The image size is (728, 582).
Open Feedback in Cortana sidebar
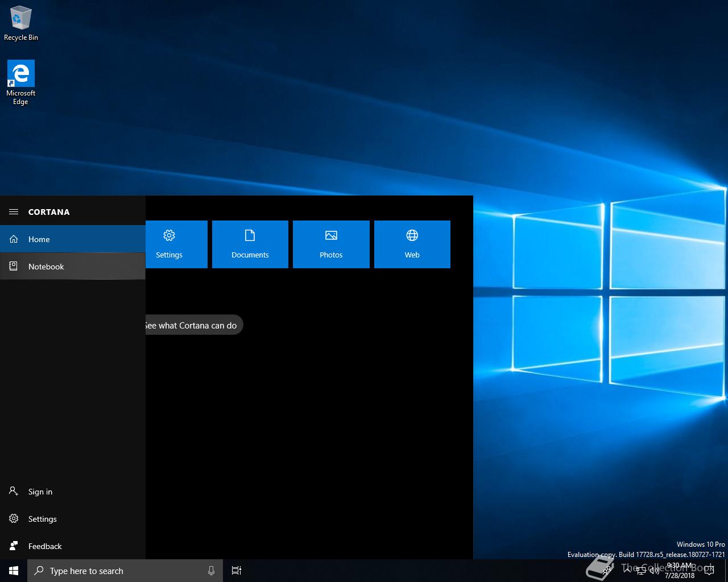click(73, 546)
